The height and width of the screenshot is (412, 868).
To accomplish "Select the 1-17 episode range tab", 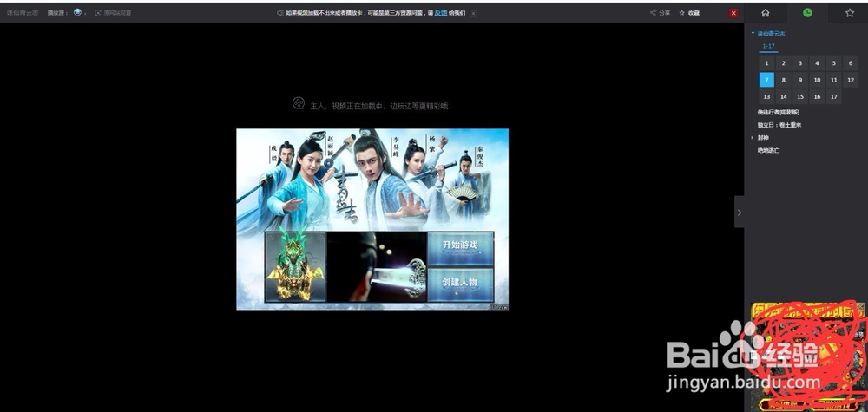I will (768, 47).
